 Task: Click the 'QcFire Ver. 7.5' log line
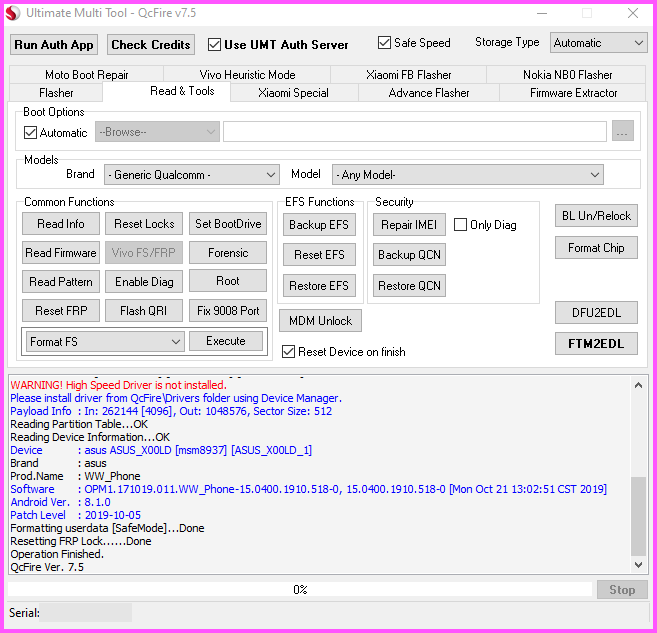point(47,567)
